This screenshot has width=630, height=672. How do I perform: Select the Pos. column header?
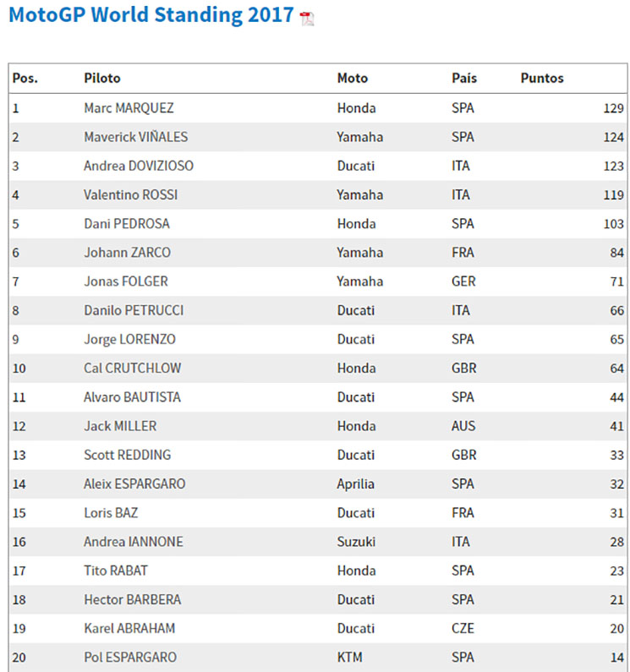tap(25, 78)
